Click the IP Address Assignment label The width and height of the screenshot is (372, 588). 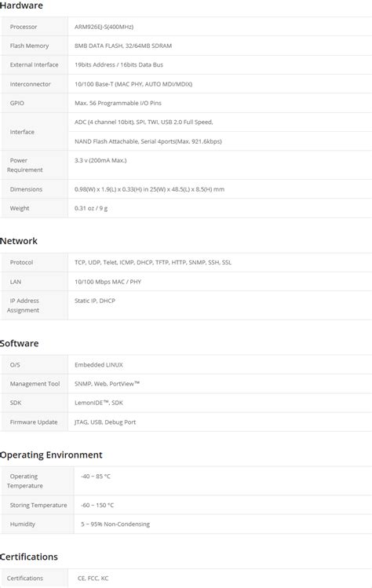[x=23, y=305]
